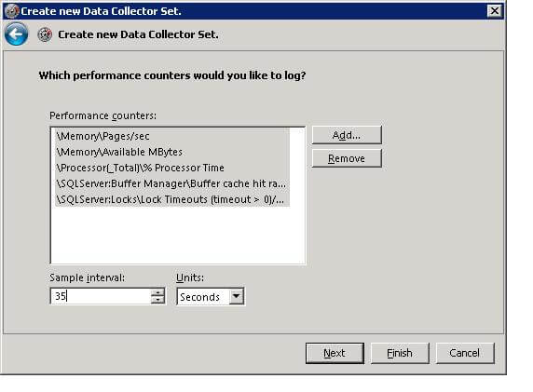Remove the selected performance counters
Screen dimensions: 533x392
pyautogui.click(x=347, y=158)
